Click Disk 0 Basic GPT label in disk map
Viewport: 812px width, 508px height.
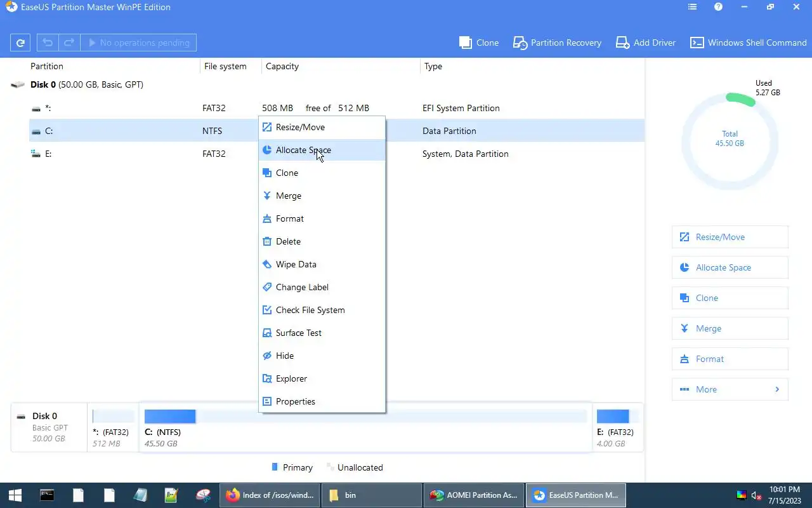point(49,428)
